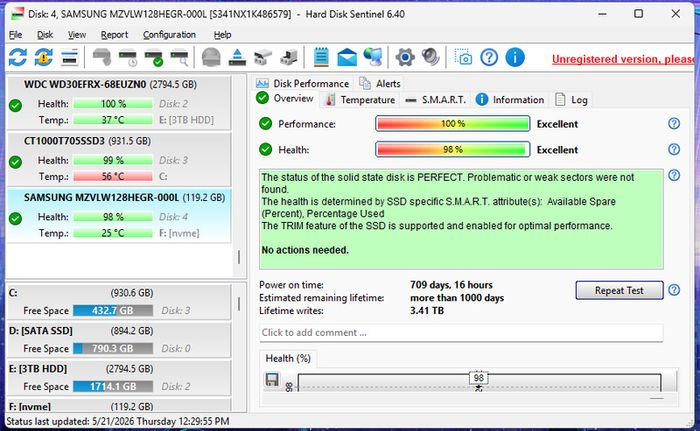This screenshot has height=431, width=700.
Task: Switch to the Disk Performance tab
Action: click(302, 84)
